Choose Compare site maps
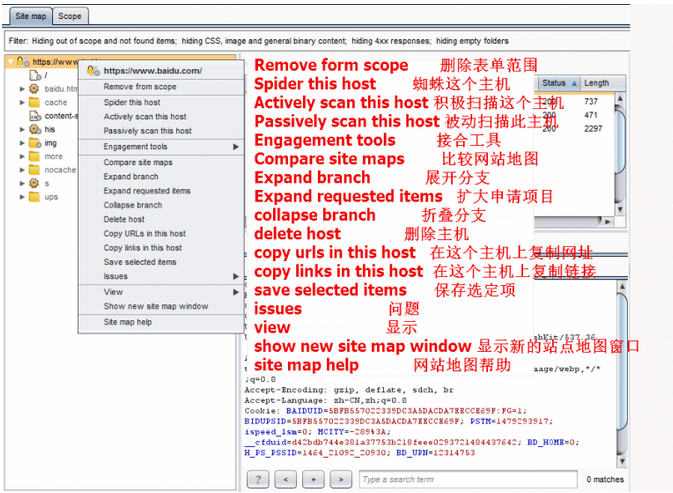 (161, 163)
